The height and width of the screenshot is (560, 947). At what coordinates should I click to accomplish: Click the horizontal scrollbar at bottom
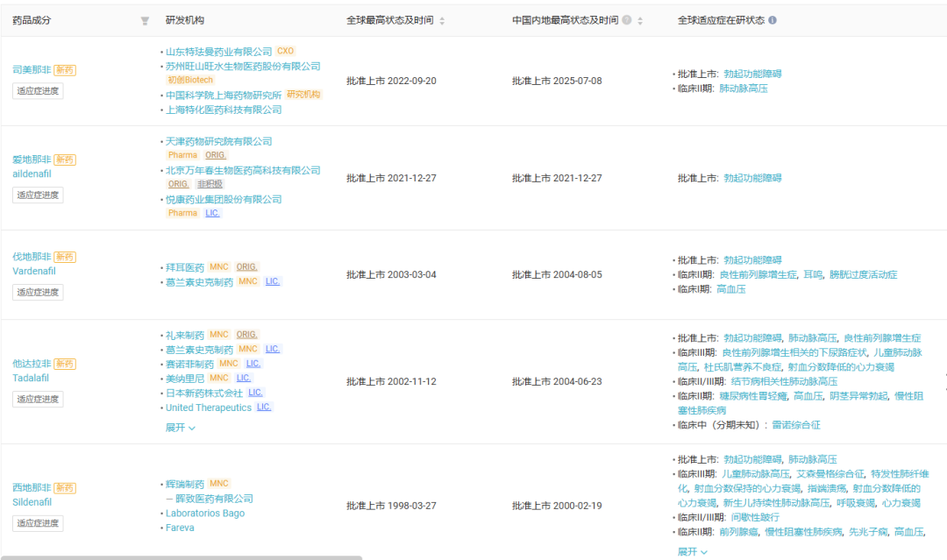pos(182,557)
